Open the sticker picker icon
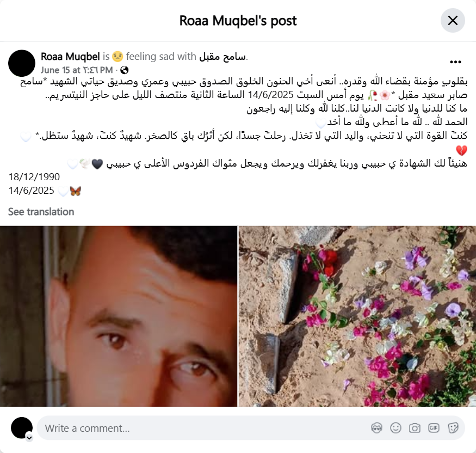 [453, 428]
